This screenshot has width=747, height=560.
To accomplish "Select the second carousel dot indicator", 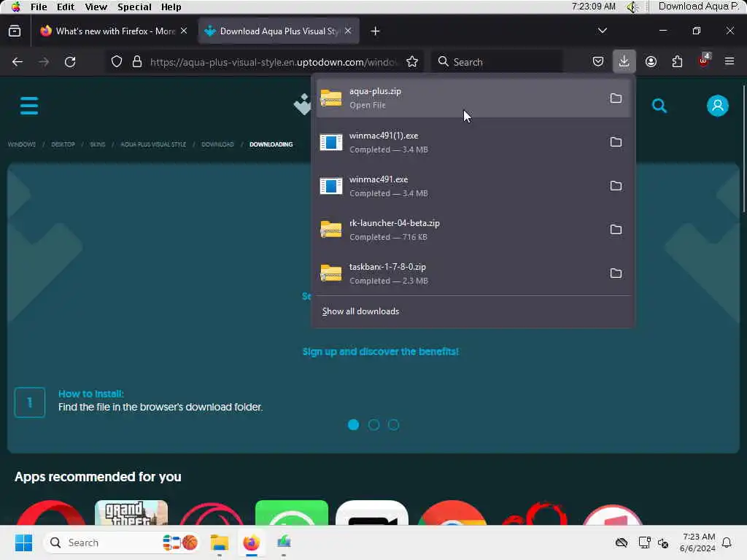I will pos(373,425).
